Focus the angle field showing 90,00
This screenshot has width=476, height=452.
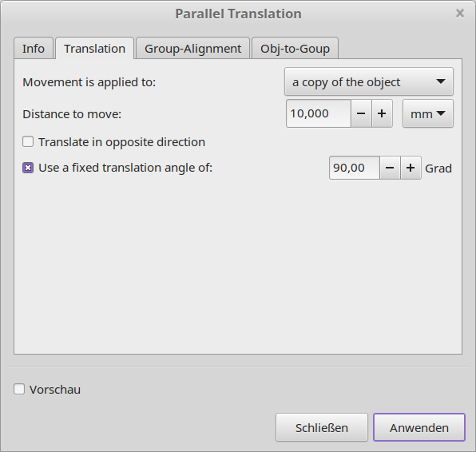point(355,168)
